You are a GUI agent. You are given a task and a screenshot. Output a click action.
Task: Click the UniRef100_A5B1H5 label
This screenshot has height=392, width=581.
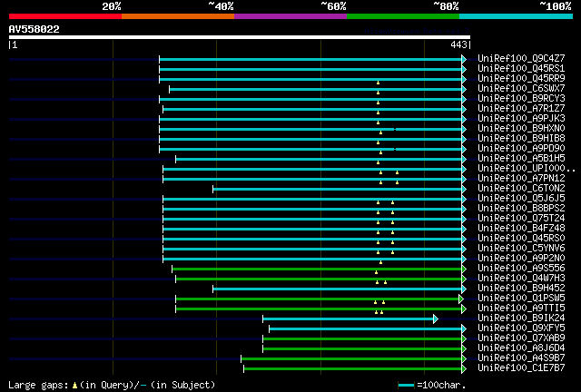521,159
